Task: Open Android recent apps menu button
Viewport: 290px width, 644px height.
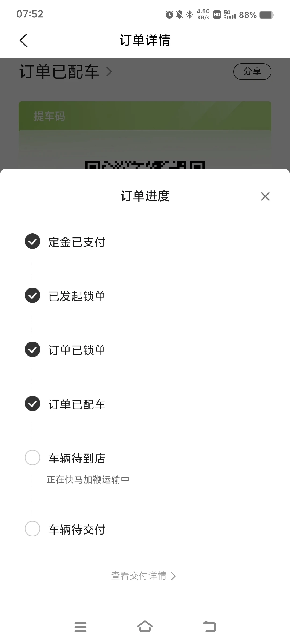Action: [x=81, y=627]
